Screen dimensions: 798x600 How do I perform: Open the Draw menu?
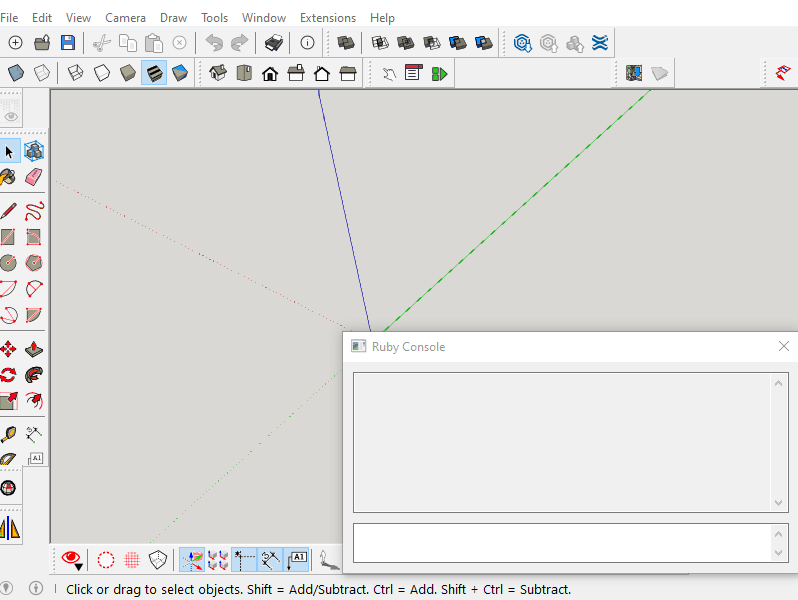(x=173, y=18)
